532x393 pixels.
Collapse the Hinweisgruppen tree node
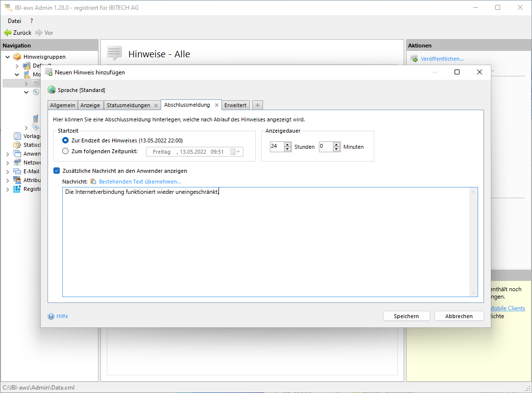[x=7, y=57]
